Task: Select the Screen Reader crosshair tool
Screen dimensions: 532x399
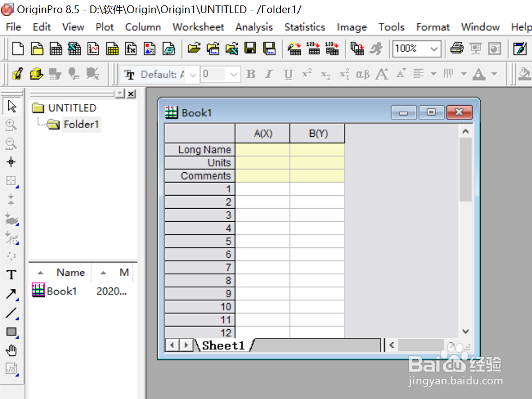Action: (11, 162)
